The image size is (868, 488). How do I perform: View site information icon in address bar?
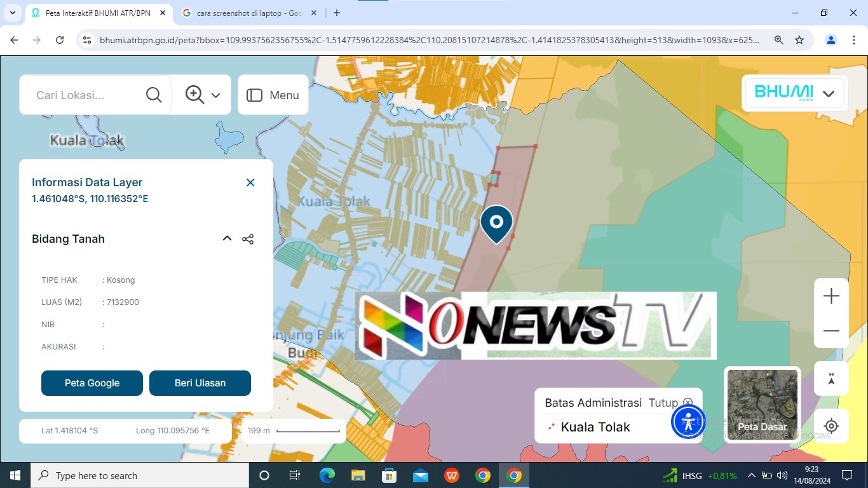87,40
